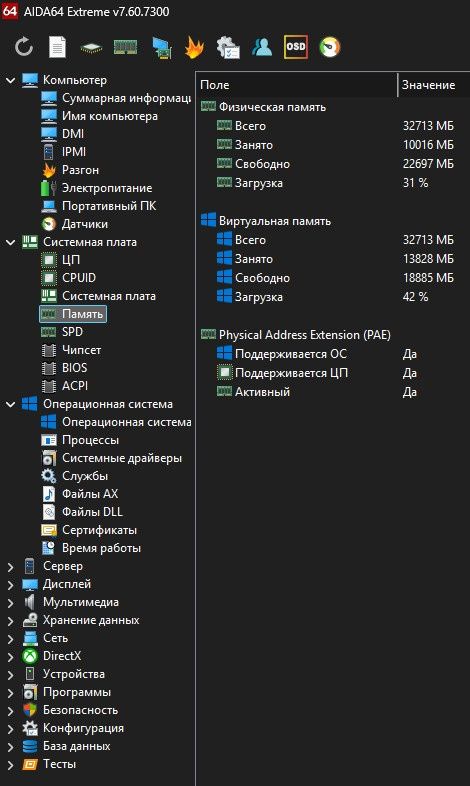Click the Refresh toolbar icon
This screenshot has height=786, width=470.
pos(24,47)
